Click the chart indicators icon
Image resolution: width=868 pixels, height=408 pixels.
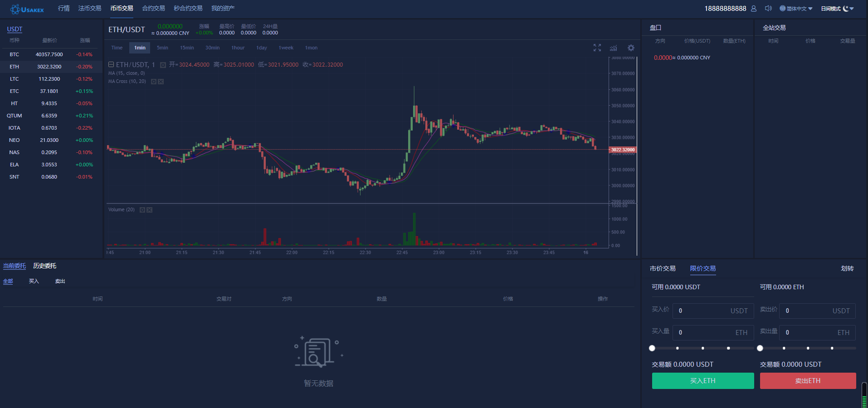click(614, 48)
